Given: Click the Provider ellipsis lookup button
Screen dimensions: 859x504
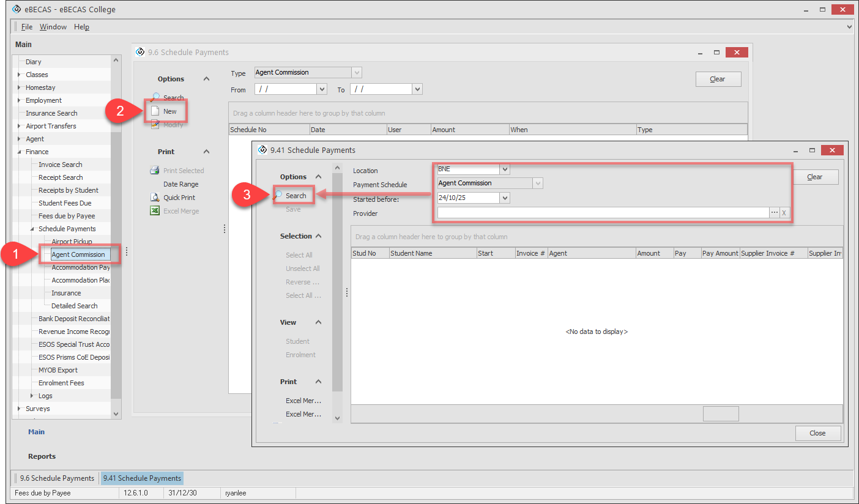Looking at the screenshot, I should coord(775,212).
